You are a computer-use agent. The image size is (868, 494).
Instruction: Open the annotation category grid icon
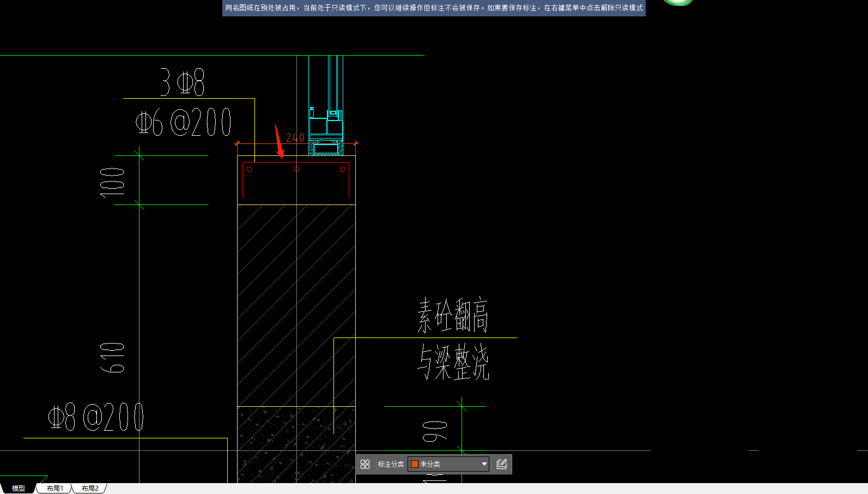point(365,464)
